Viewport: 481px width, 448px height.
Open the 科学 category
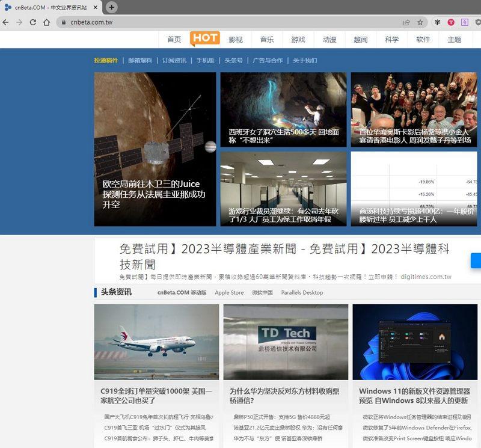pos(392,39)
